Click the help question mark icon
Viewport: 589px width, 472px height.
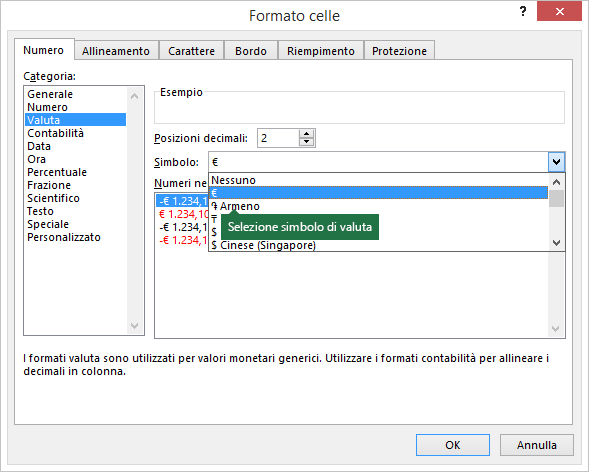[x=523, y=12]
